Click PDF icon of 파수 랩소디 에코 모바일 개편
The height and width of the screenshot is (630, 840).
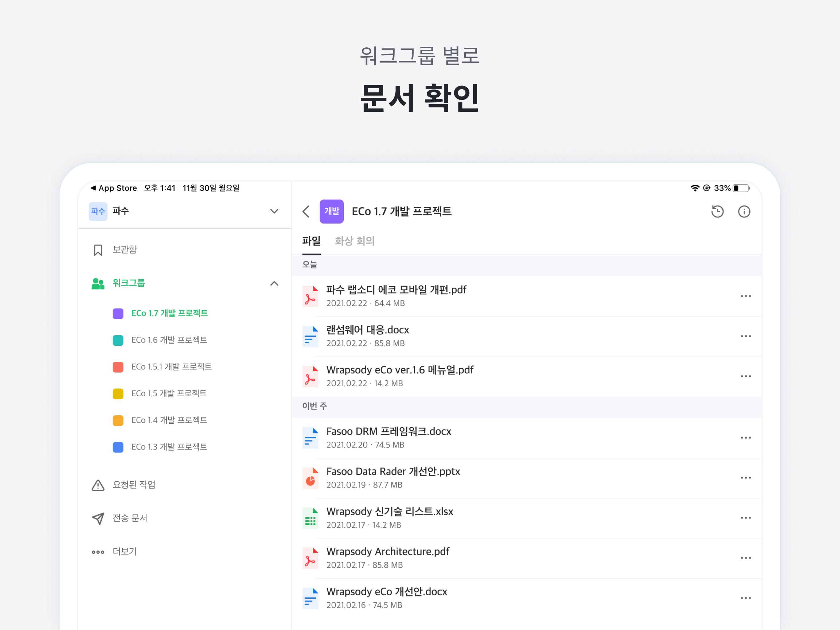(x=310, y=296)
